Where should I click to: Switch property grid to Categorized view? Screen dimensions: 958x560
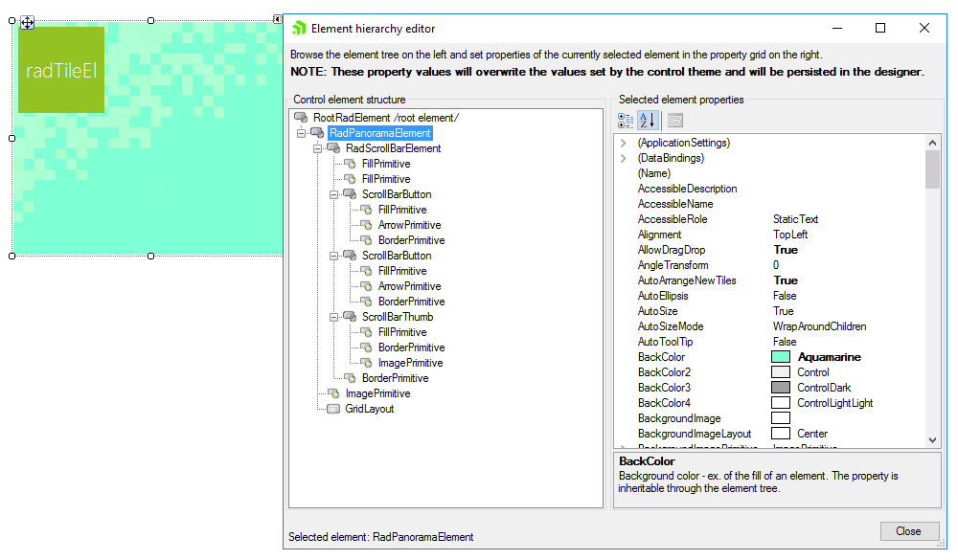[626, 120]
